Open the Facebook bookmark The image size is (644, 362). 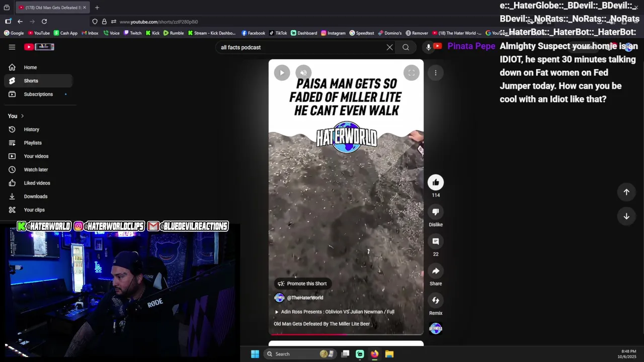253,33
